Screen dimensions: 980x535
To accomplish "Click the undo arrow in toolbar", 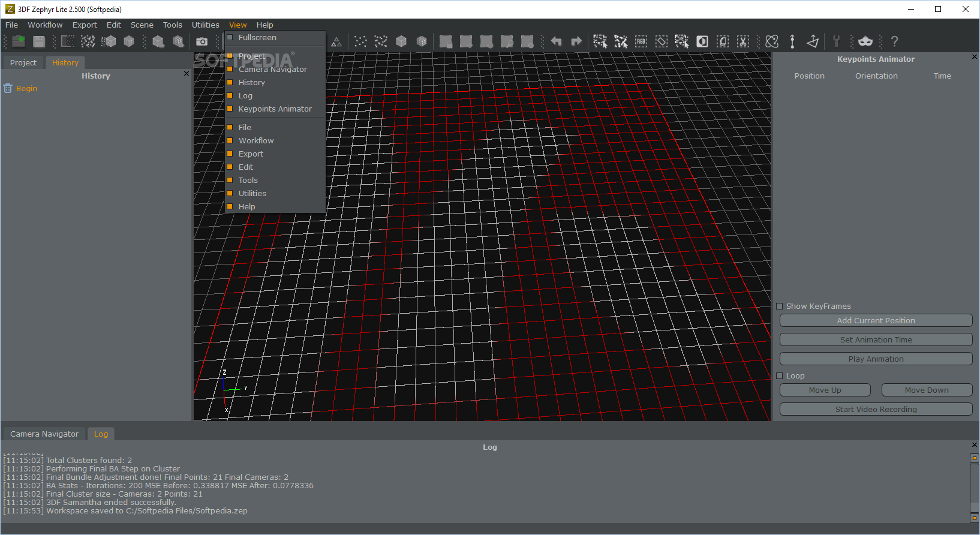I will point(557,41).
